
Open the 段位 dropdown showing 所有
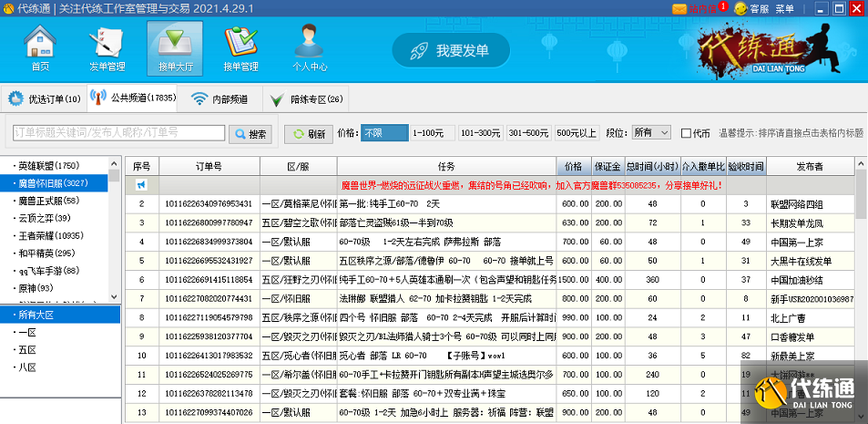click(652, 133)
